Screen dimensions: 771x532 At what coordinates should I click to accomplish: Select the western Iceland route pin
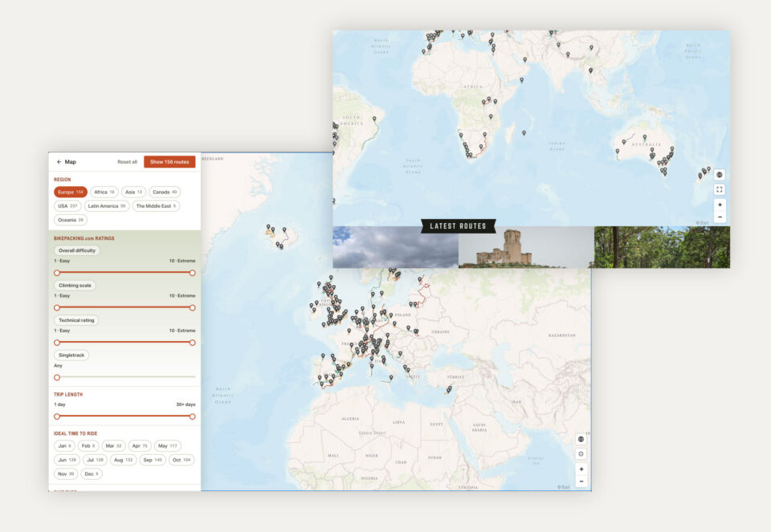tap(268, 227)
